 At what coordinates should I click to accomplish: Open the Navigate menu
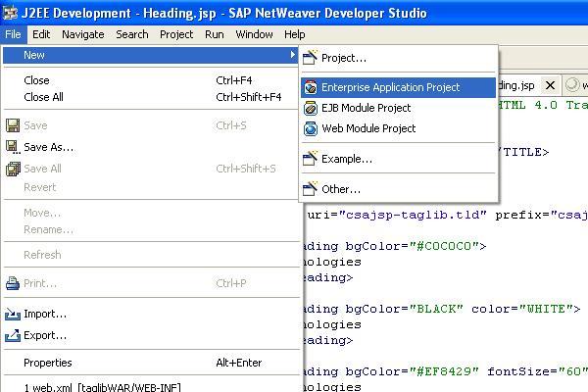coord(82,34)
